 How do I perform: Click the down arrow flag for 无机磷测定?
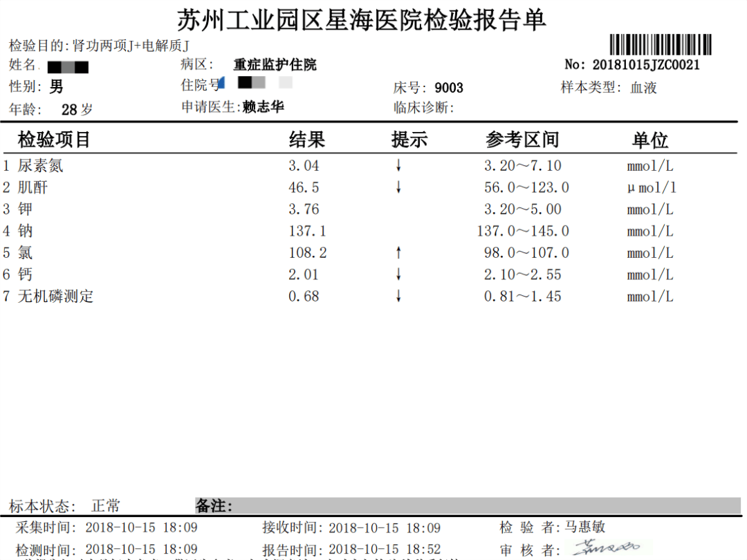(399, 296)
